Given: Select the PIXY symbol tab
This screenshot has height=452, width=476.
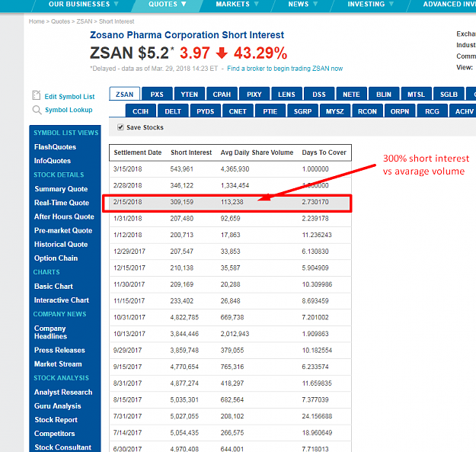Looking at the screenshot, I should 254,95.
